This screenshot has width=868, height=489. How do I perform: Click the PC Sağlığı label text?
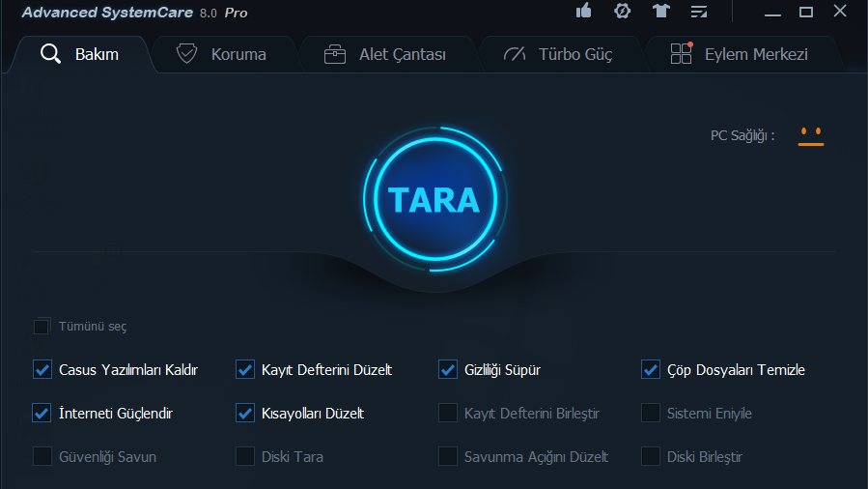[x=742, y=135]
